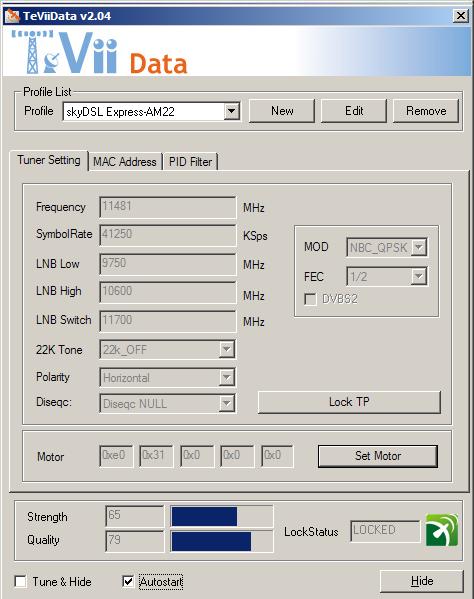Enable the Tune & Hide checkbox
Image resolution: width=474 pixels, height=599 pixels.
click(20, 581)
